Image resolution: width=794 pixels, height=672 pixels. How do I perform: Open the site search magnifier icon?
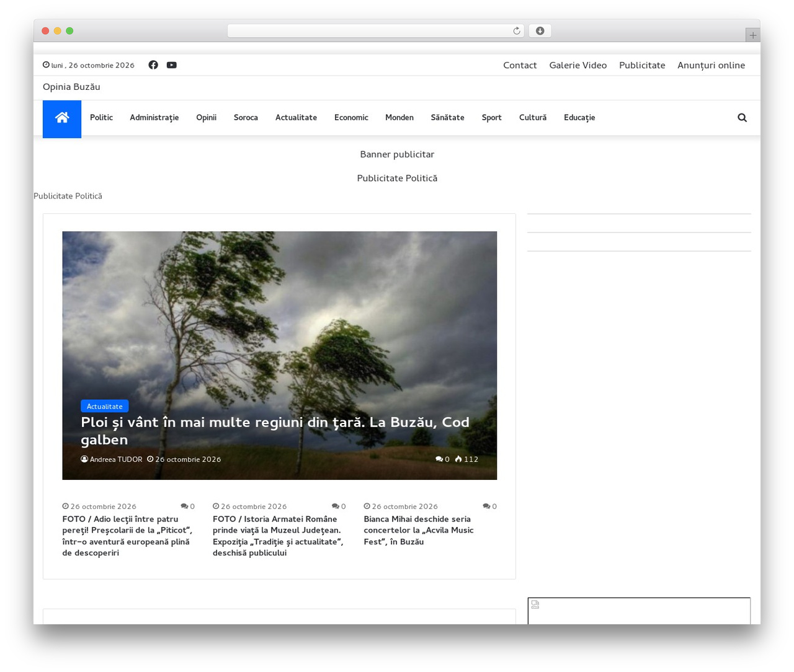point(742,118)
